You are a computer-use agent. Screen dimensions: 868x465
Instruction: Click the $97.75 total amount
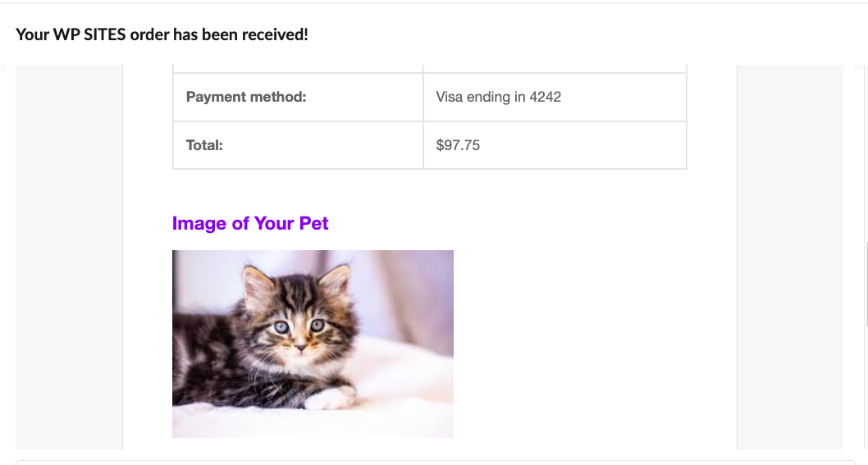coord(458,145)
